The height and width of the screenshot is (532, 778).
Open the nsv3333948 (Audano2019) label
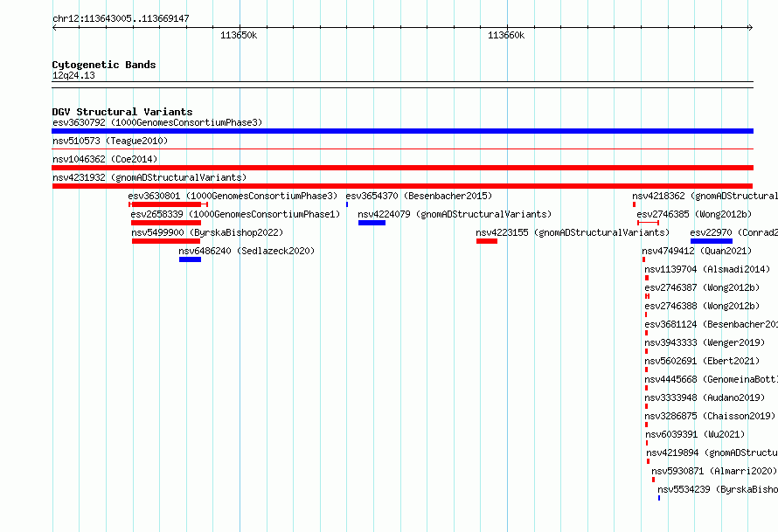pos(705,397)
